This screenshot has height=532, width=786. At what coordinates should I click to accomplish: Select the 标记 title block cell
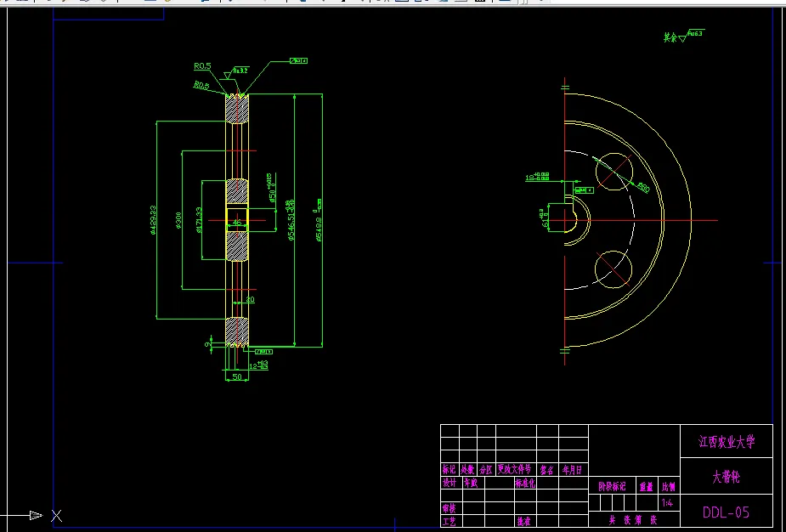coord(450,470)
